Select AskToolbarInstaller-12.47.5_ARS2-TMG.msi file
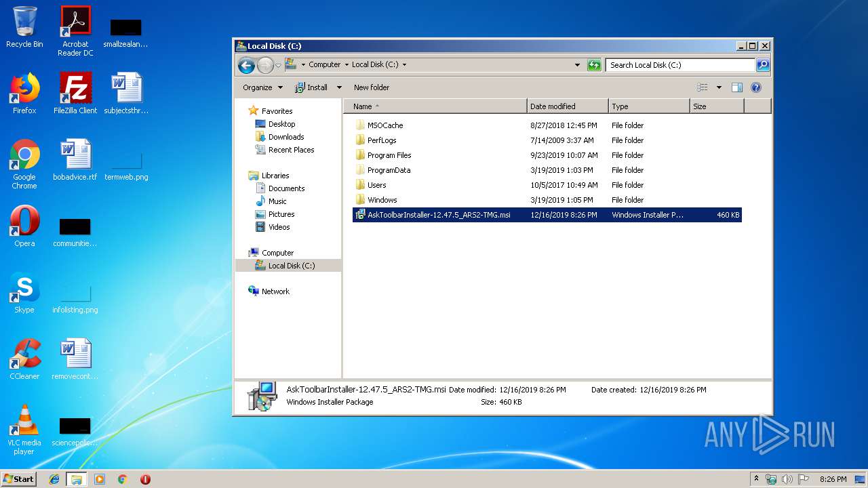 [x=547, y=215]
